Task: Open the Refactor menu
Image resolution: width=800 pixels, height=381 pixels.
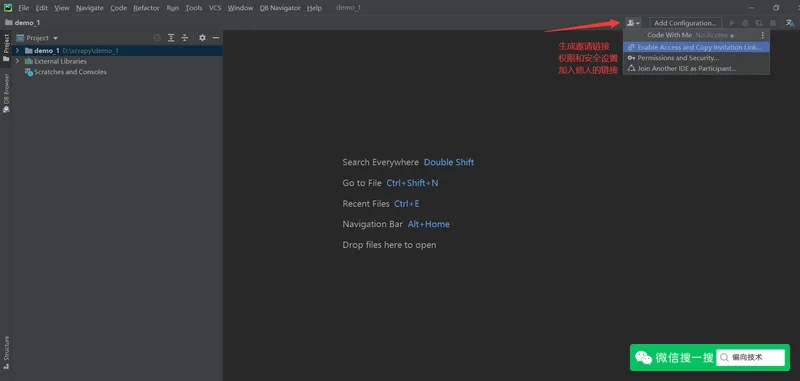Action: click(146, 8)
